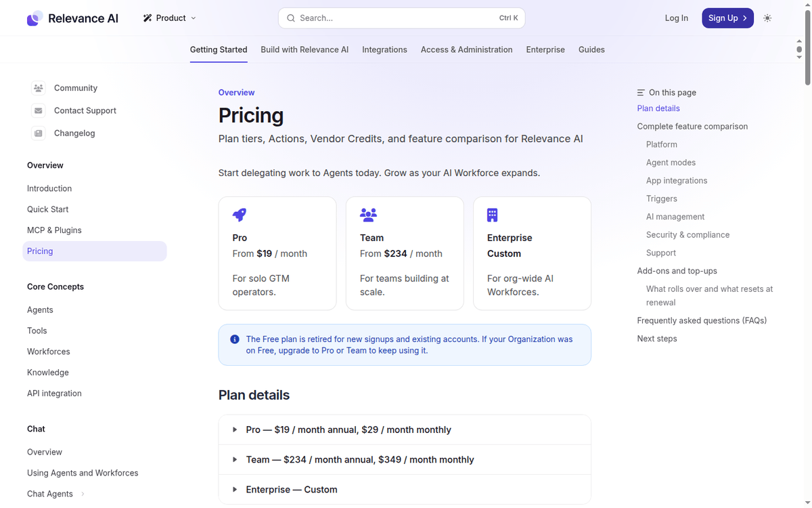812x508 pixels.
Task: Expand Enterprise — Custom details
Action: [x=405, y=490]
